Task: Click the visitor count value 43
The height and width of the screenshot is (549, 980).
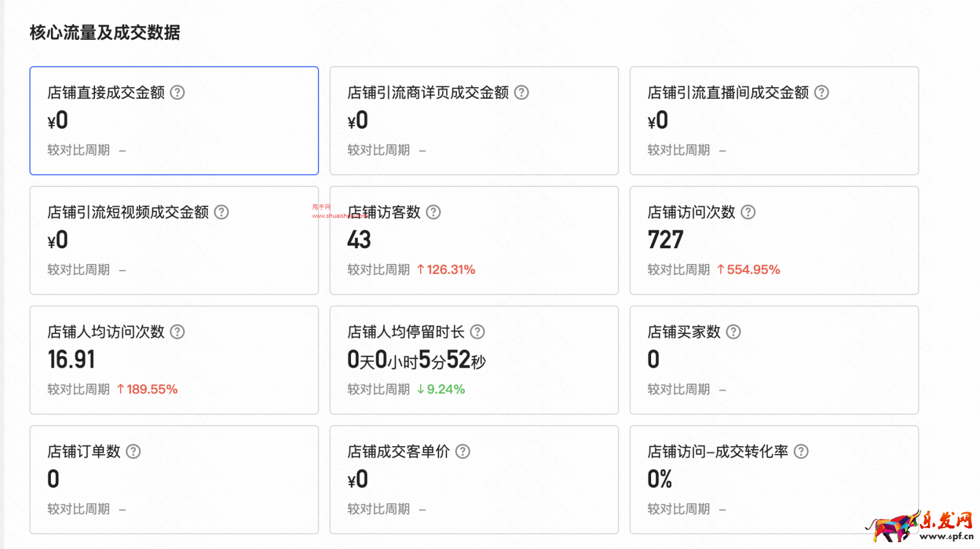Action: [x=359, y=240]
